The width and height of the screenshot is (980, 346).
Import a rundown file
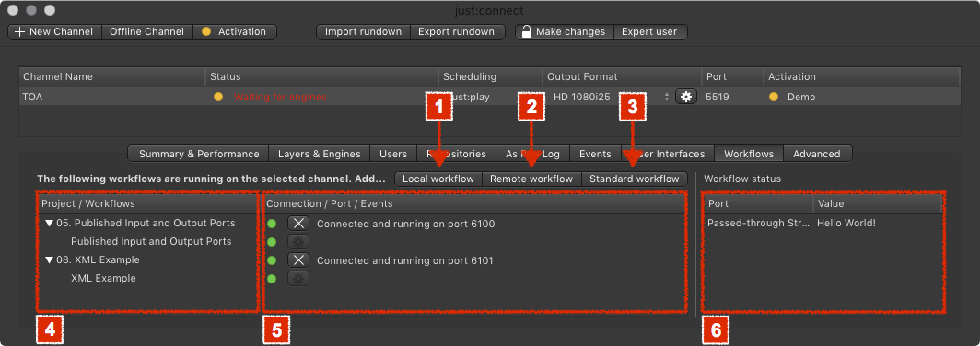[x=363, y=32]
